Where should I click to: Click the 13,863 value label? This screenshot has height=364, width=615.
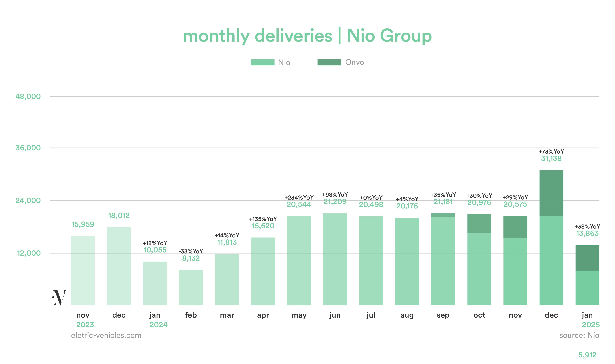587,233
